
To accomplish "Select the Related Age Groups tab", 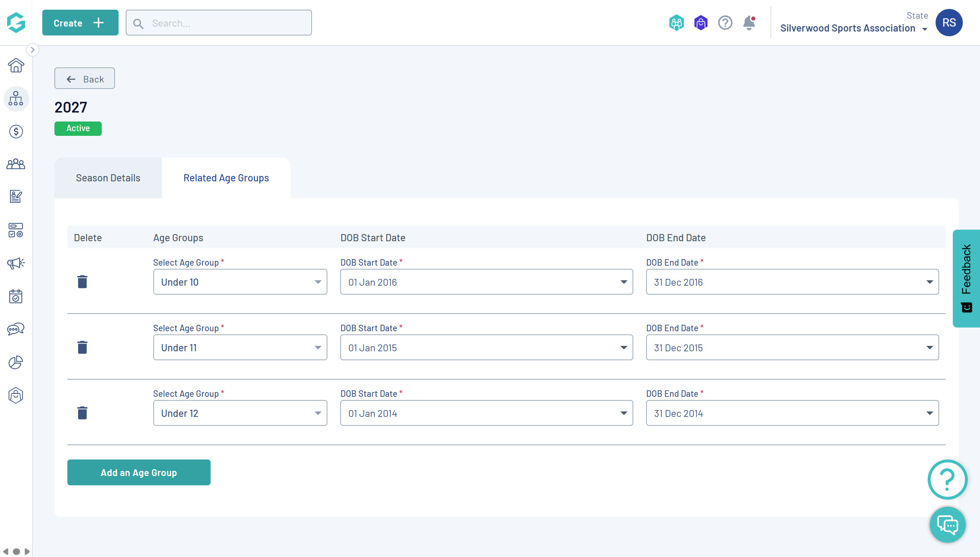I will pos(226,178).
